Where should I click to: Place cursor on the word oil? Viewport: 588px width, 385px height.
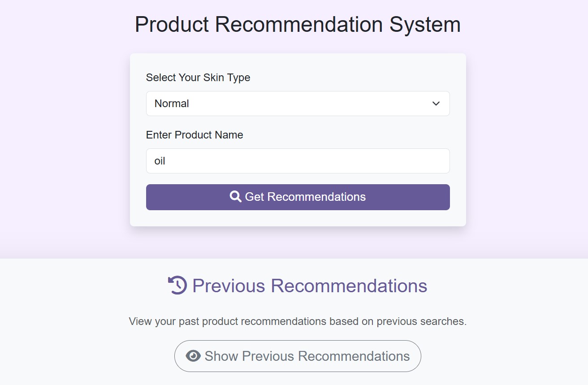(160, 161)
